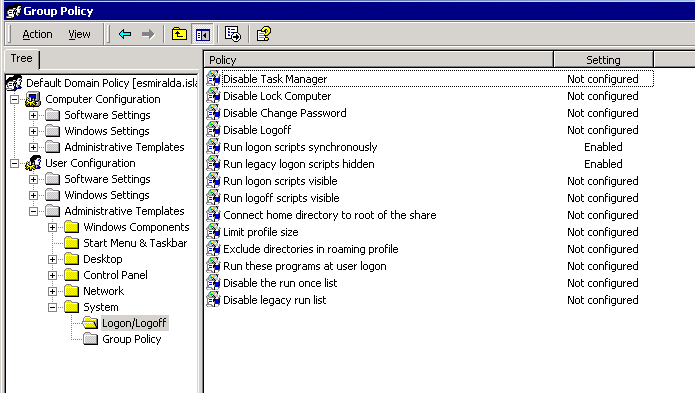Select Disable the run once list policy
Viewport: 695px width, 393px height.
click(x=280, y=283)
